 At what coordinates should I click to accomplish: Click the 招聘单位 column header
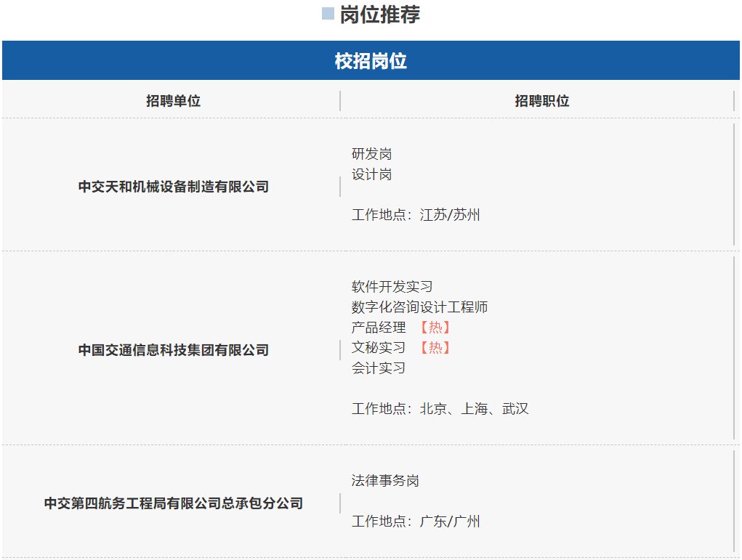point(173,101)
